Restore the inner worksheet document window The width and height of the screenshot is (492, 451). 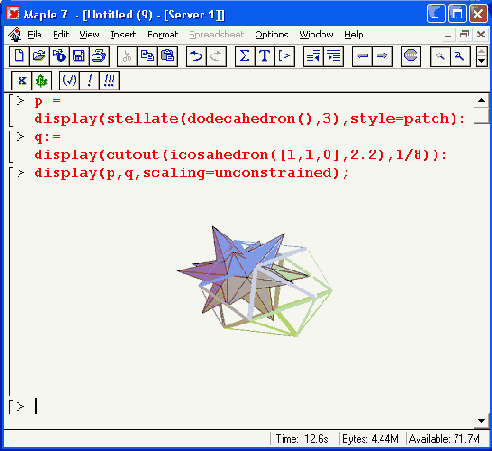464,34
